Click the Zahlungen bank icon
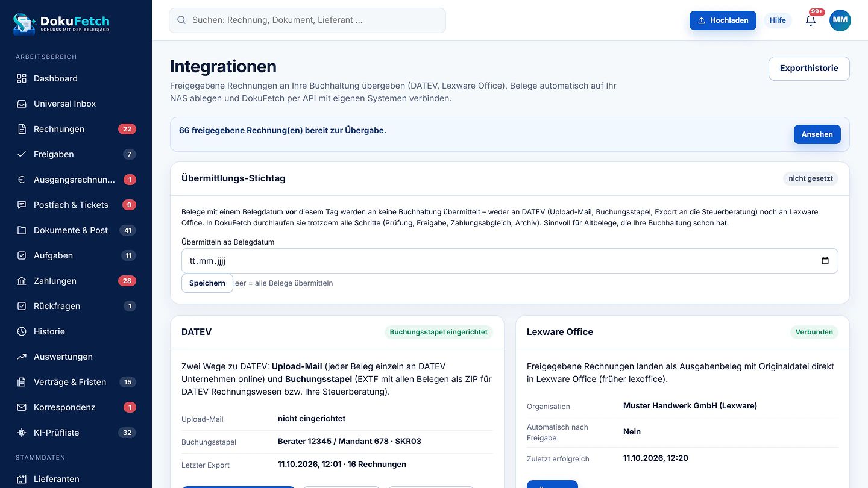 (22, 281)
